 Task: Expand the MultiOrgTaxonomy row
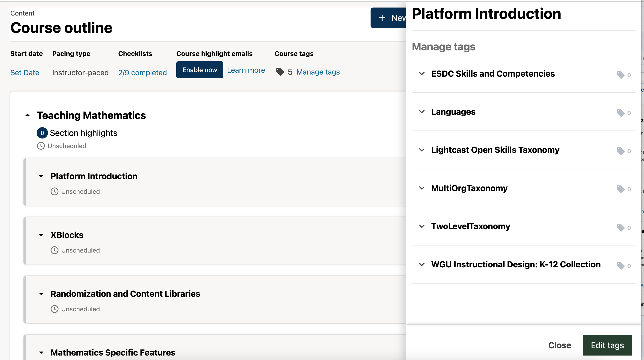tap(422, 188)
